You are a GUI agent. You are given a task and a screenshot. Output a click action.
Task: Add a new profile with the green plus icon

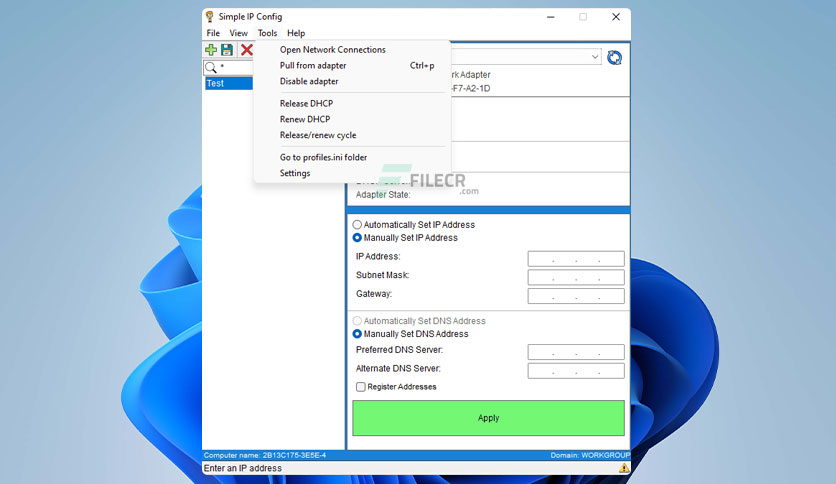(211, 50)
